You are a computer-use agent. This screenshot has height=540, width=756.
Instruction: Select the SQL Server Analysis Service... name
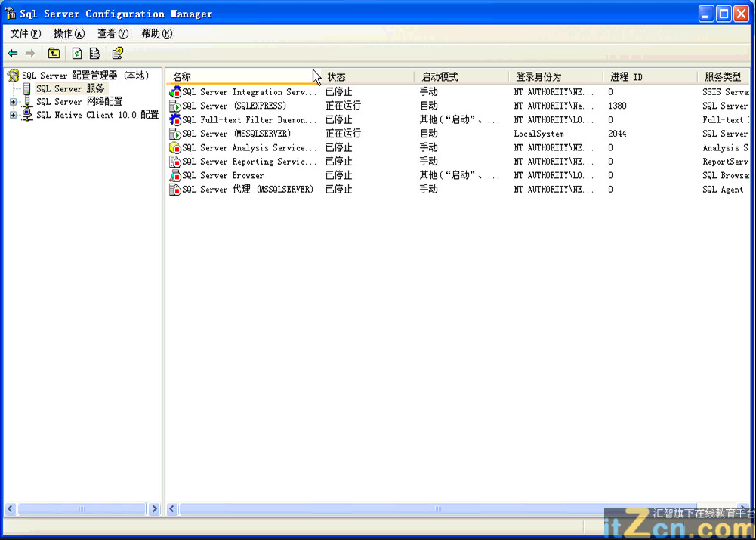(249, 148)
